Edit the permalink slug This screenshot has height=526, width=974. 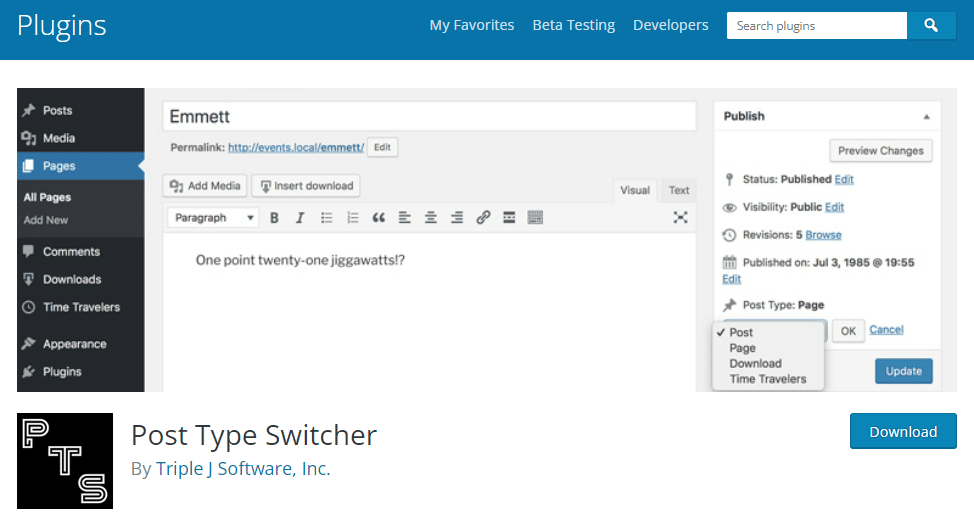pos(382,147)
